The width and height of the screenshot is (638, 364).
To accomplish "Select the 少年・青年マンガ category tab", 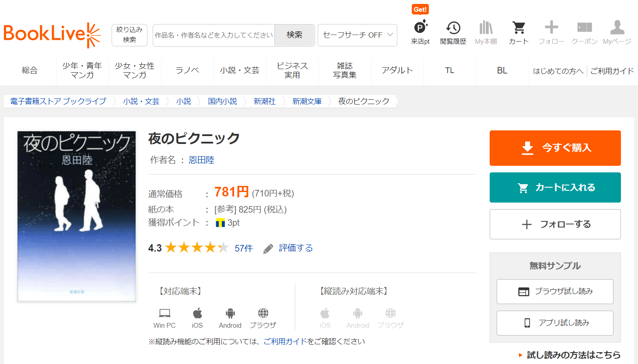I will [x=82, y=70].
